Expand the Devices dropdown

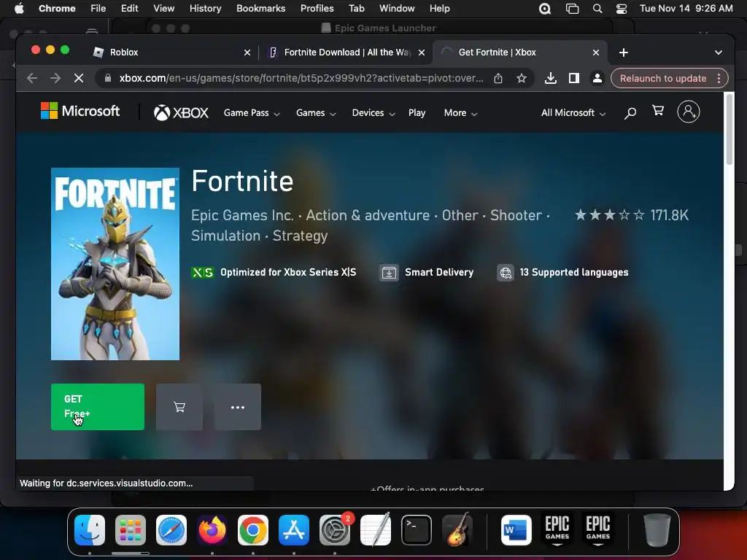(373, 113)
